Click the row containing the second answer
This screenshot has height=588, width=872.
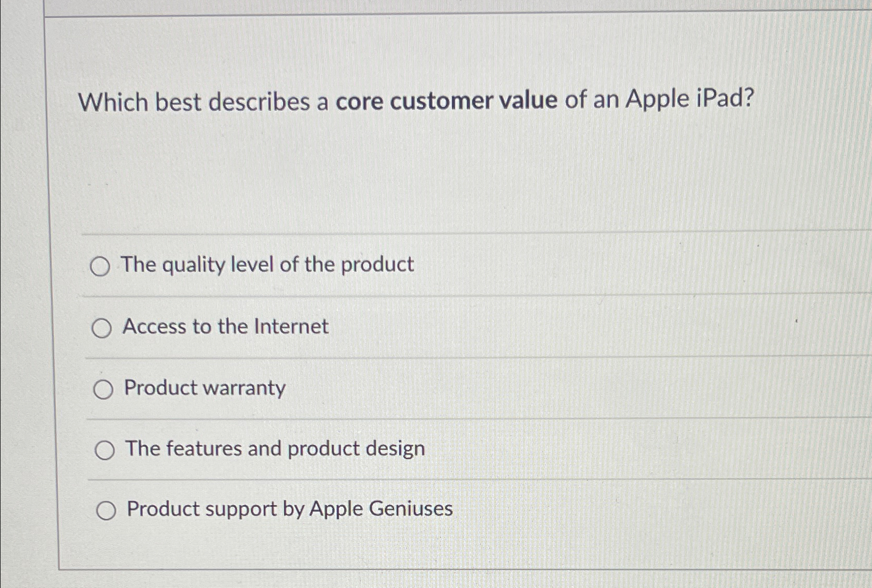(x=415, y=326)
